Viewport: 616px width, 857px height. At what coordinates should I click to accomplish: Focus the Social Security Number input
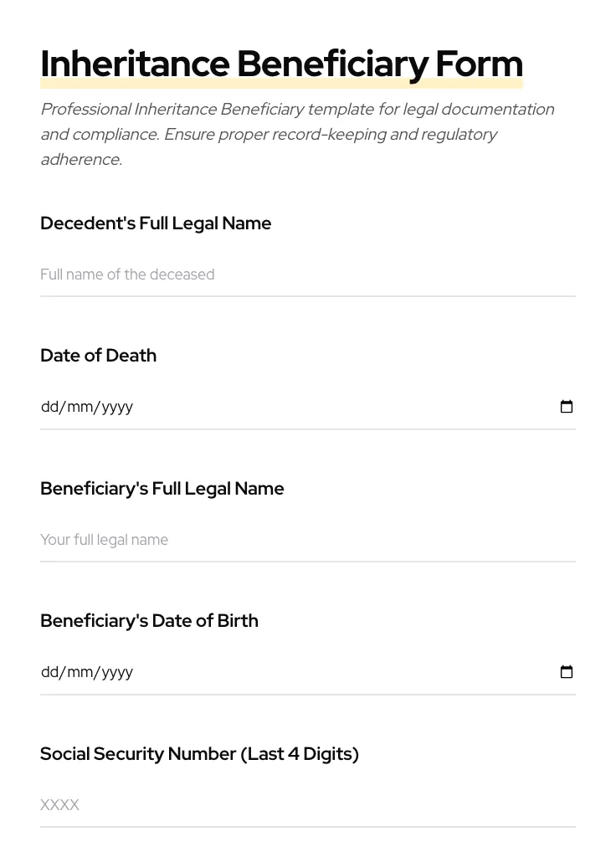point(251,805)
